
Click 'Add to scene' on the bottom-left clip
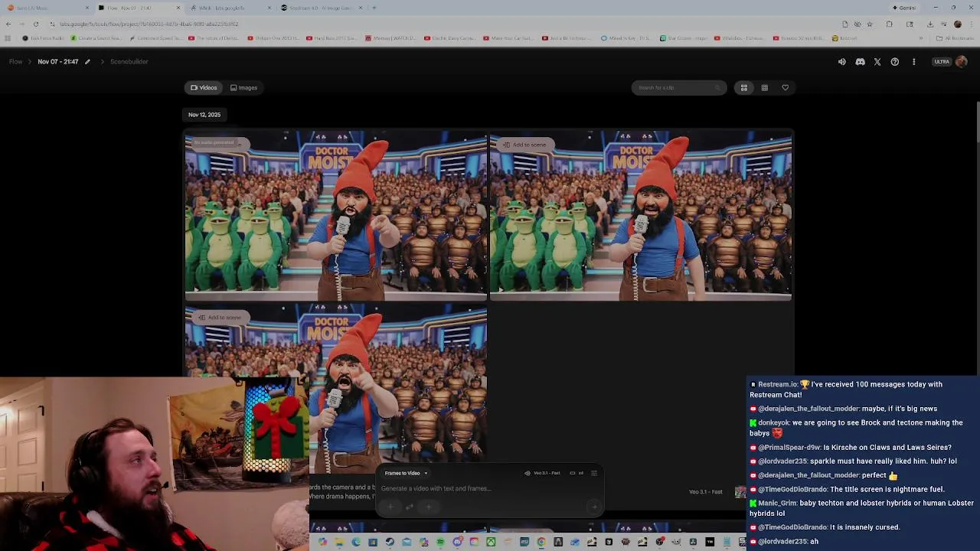pyautogui.click(x=220, y=318)
